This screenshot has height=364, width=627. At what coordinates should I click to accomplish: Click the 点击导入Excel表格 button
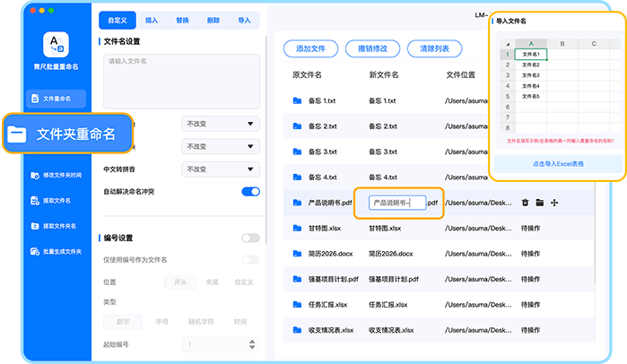pyautogui.click(x=558, y=164)
